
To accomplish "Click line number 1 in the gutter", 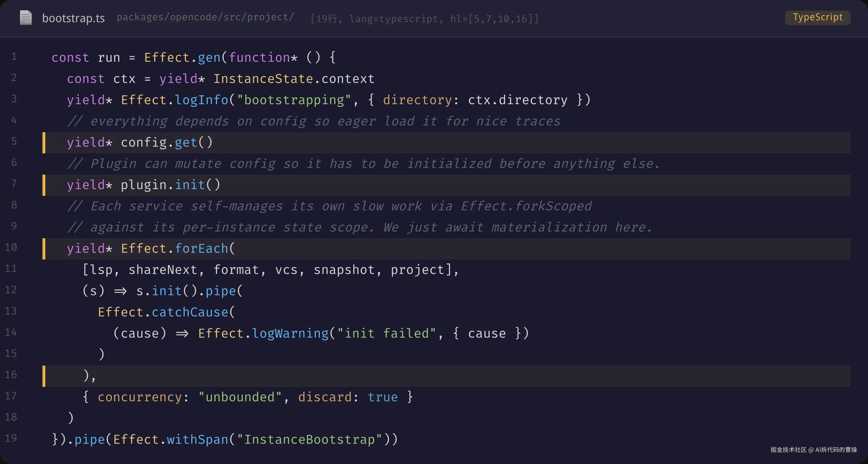I will [14, 56].
